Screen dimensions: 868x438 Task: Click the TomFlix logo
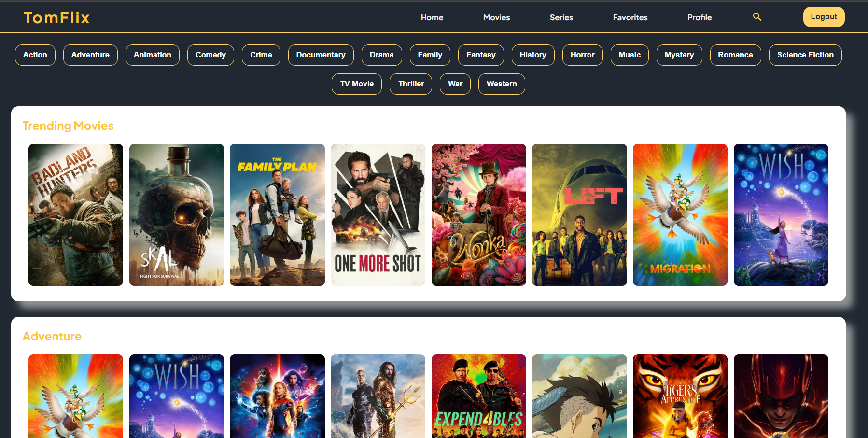pos(56,17)
